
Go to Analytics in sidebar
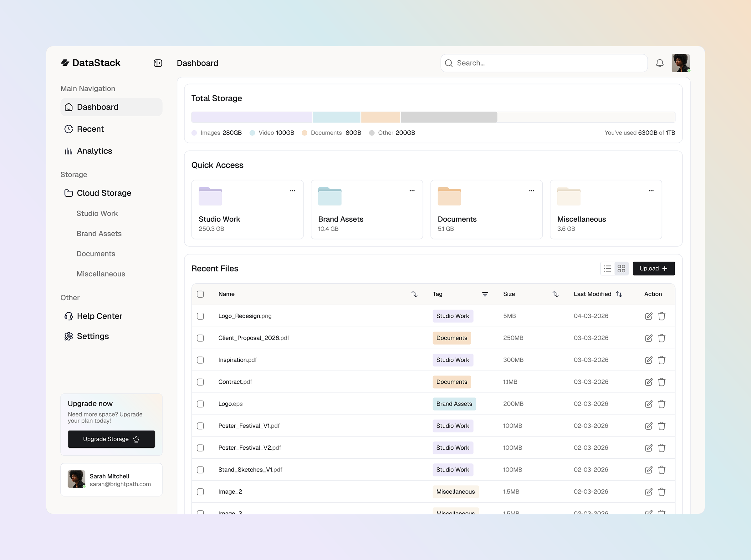coord(94,151)
